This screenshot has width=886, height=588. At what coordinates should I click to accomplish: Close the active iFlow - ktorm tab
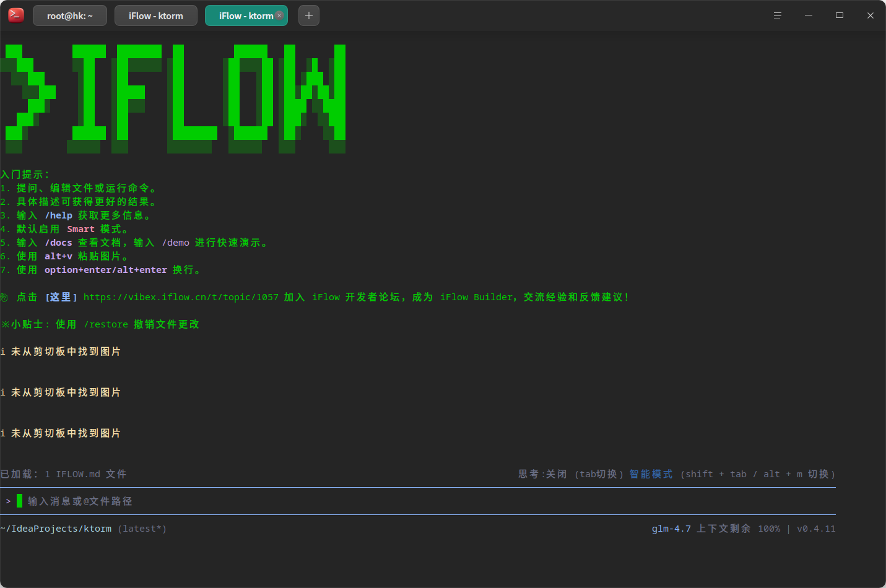pos(279,15)
